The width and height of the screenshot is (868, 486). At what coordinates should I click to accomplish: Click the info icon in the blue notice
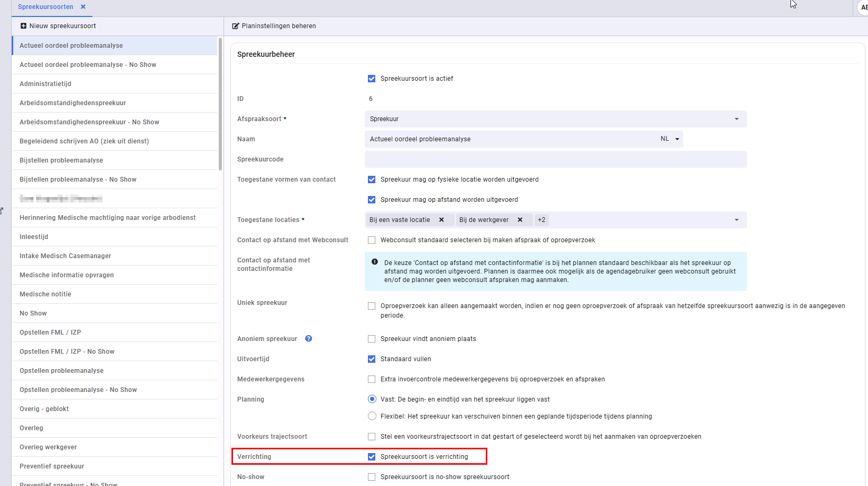[375, 262]
